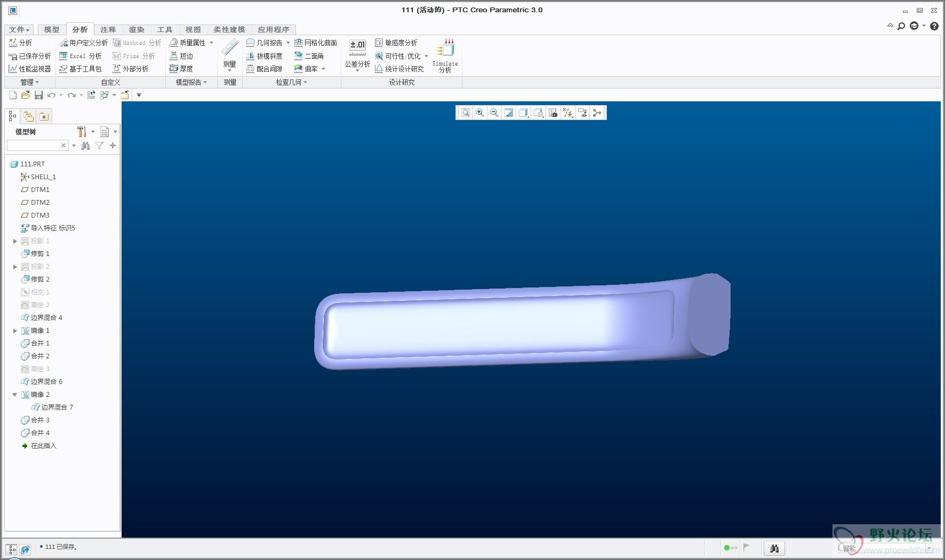Image resolution: width=945 pixels, height=560 pixels.
Task: Click the binoculars search icon in model tree
Action: (85, 146)
